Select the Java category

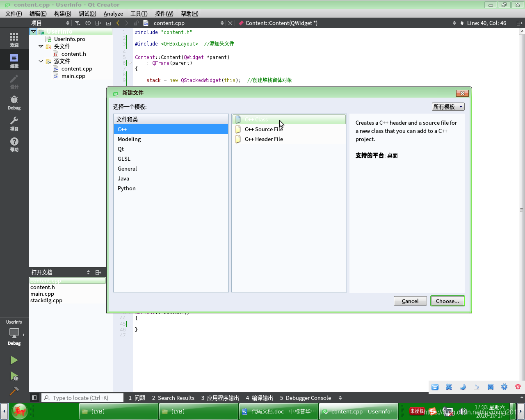coord(171,178)
